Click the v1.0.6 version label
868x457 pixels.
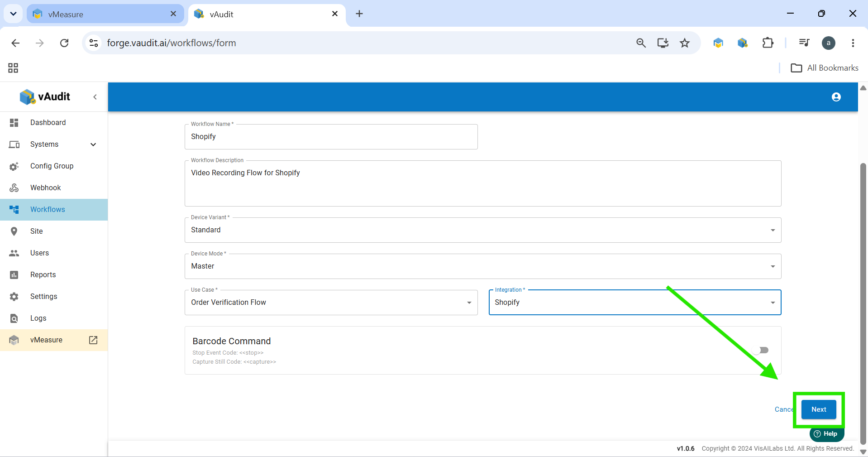pos(686,449)
